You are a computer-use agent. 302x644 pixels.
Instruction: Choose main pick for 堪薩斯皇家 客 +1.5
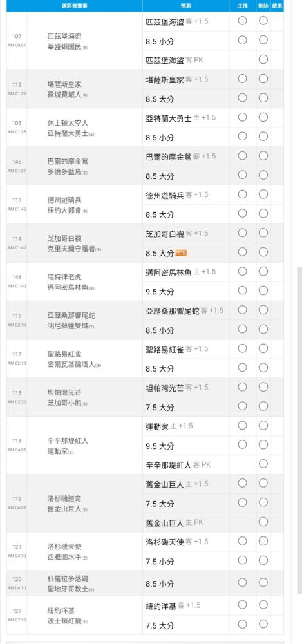[242, 79]
